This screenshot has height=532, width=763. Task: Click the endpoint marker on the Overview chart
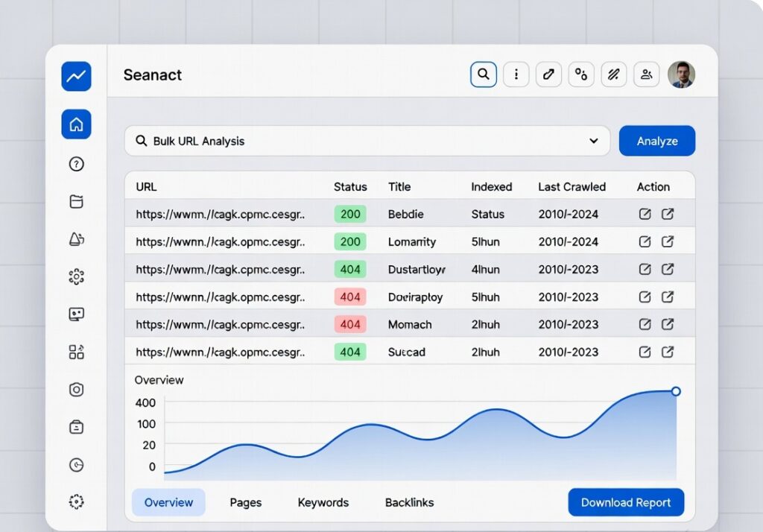pyautogui.click(x=676, y=391)
